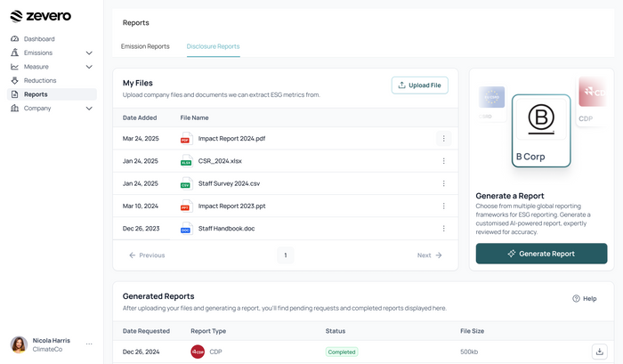Click the Measure chart icon
The image size is (623, 364).
point(15,67)
